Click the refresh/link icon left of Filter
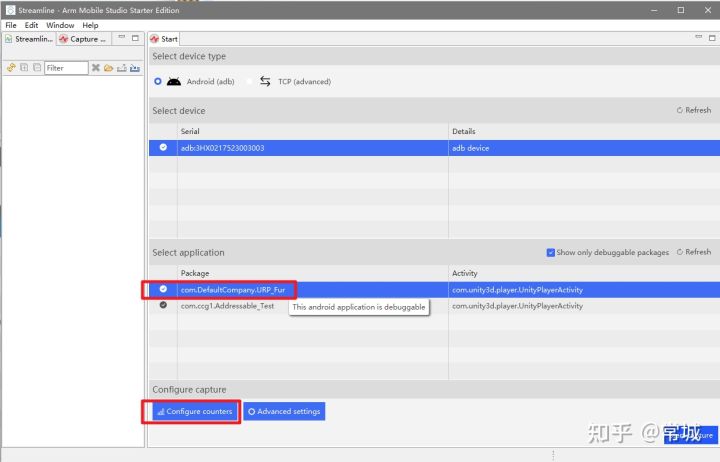720x462 pixels. coord(11,68)
